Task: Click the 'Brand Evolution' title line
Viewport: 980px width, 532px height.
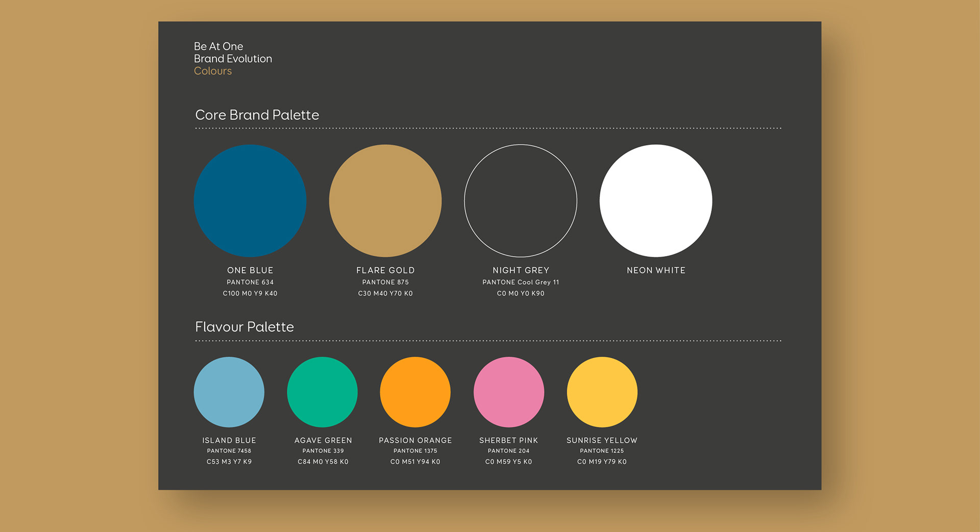Action: pyautogui.click(x=233, y=59)
